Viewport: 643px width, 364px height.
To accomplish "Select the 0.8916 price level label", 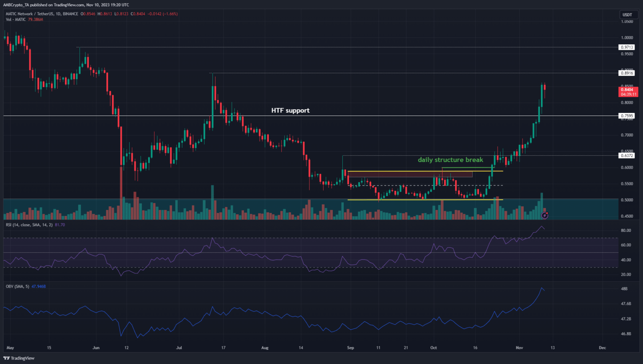I will [627, 73].
